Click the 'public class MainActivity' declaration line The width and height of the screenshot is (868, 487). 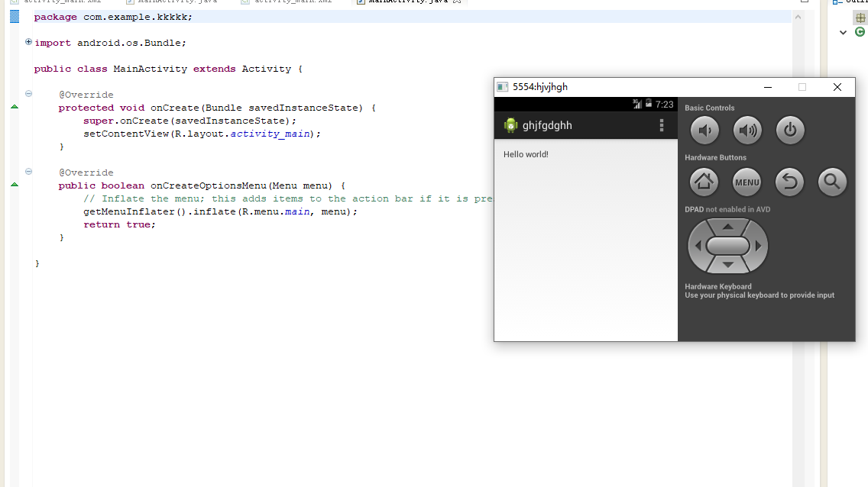[x=168, y=69]
